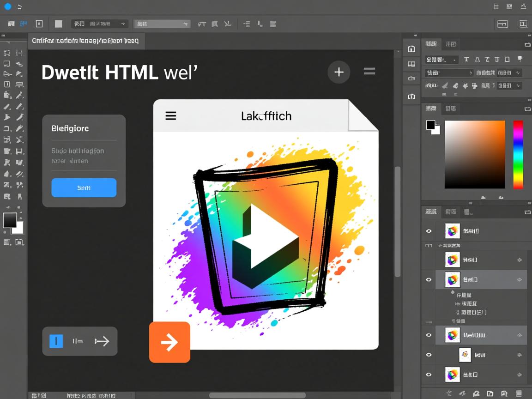Click the orange arrow button
Image resolution: width=532 pixels, height=399 pixels.
169,342
